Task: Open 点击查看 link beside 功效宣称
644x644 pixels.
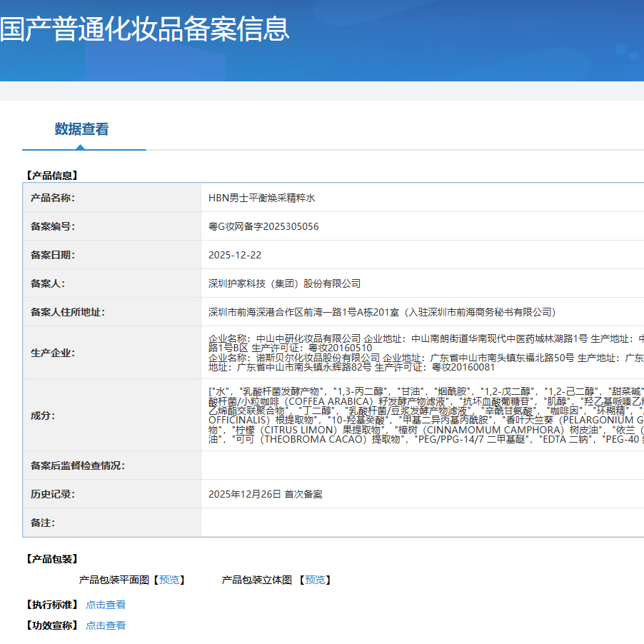Action: point(106,625)
